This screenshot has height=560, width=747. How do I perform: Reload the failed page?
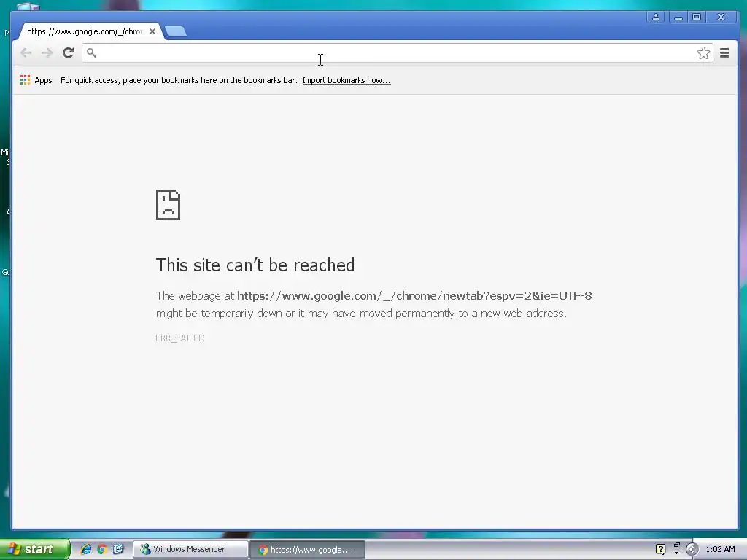coord(68,52)
